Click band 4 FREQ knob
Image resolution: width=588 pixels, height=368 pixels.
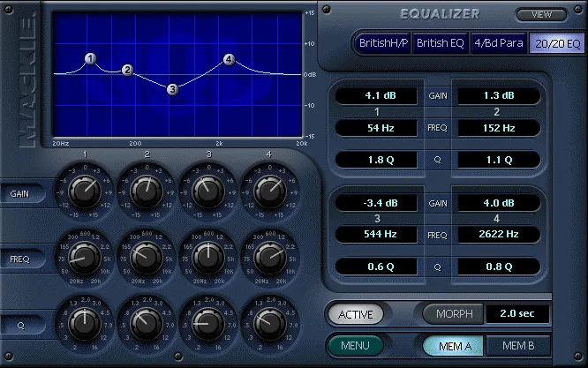[270, 258]
